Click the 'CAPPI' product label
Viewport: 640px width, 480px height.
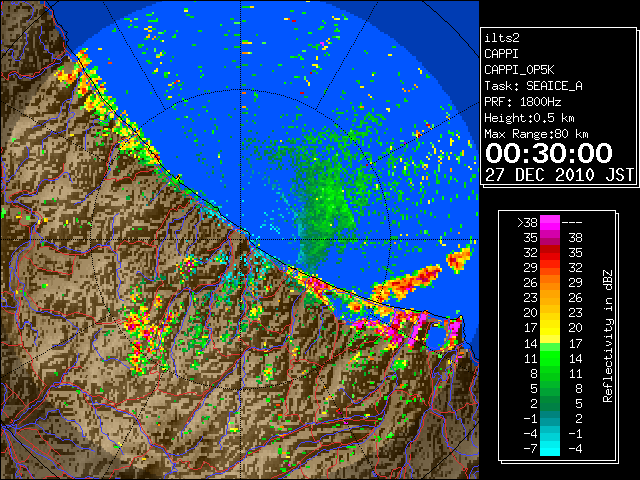click(x=501, y=54)
